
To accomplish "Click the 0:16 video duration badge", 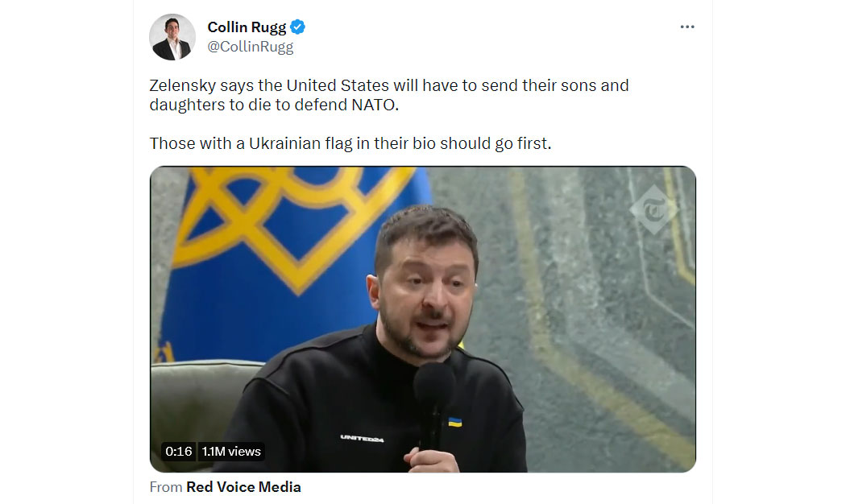I will click(x=179, y=451).
